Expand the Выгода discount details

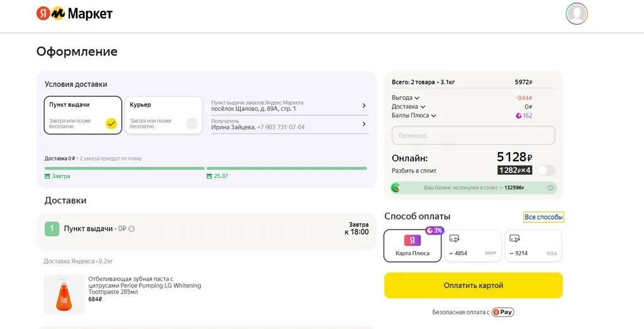click(x=406, y=98)
